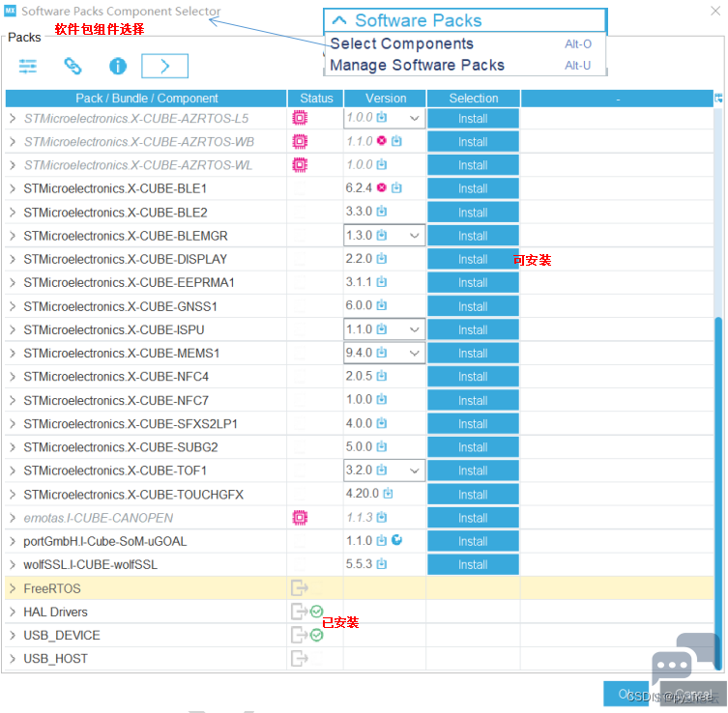728x713 pixels.
Task: Click the download icon beside GNSS1 version 6.0.0
Action: [x=382, y=304]
